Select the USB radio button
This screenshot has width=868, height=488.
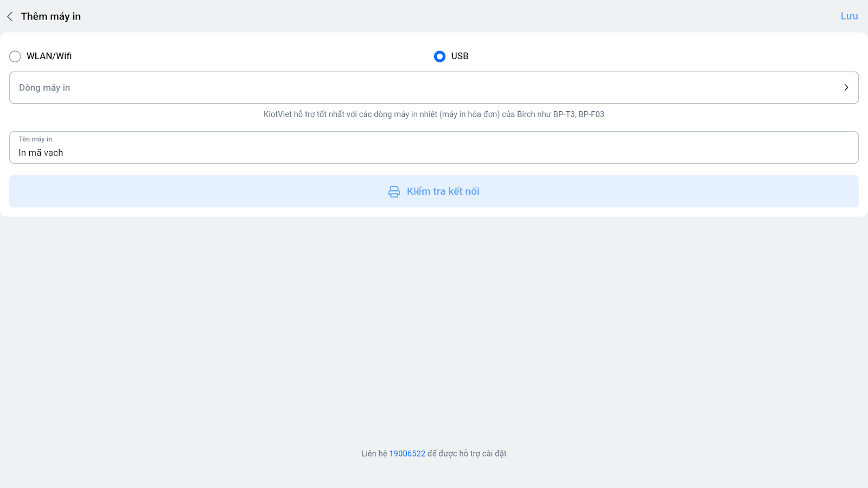[x=439, y=56]
